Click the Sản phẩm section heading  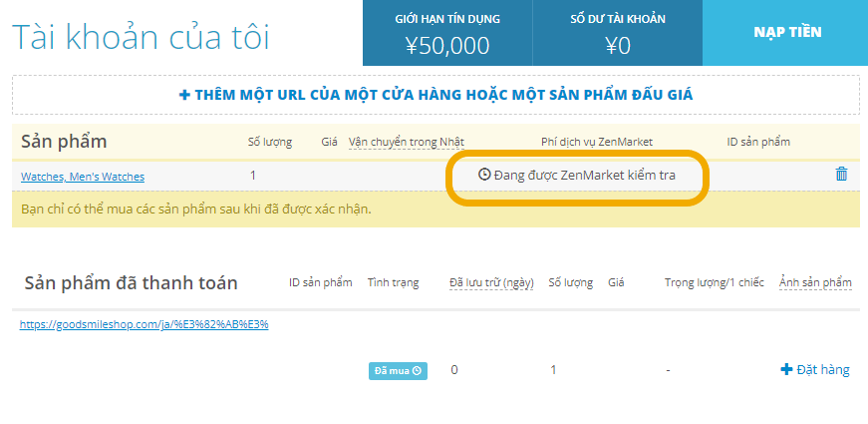coord(64,142)
